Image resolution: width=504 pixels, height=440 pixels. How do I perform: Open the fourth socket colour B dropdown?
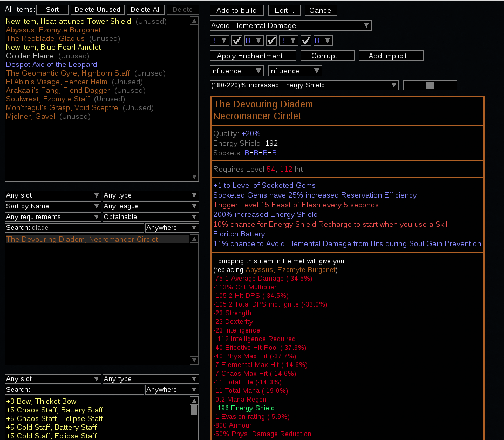(x=323, y=40)
